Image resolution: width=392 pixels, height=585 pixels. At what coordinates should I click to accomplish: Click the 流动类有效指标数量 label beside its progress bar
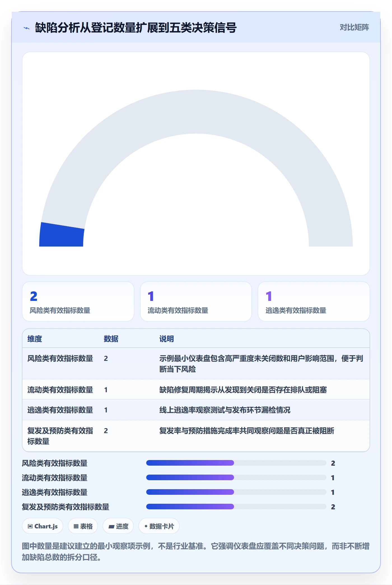pyautogui.click(x=55, y=478)
